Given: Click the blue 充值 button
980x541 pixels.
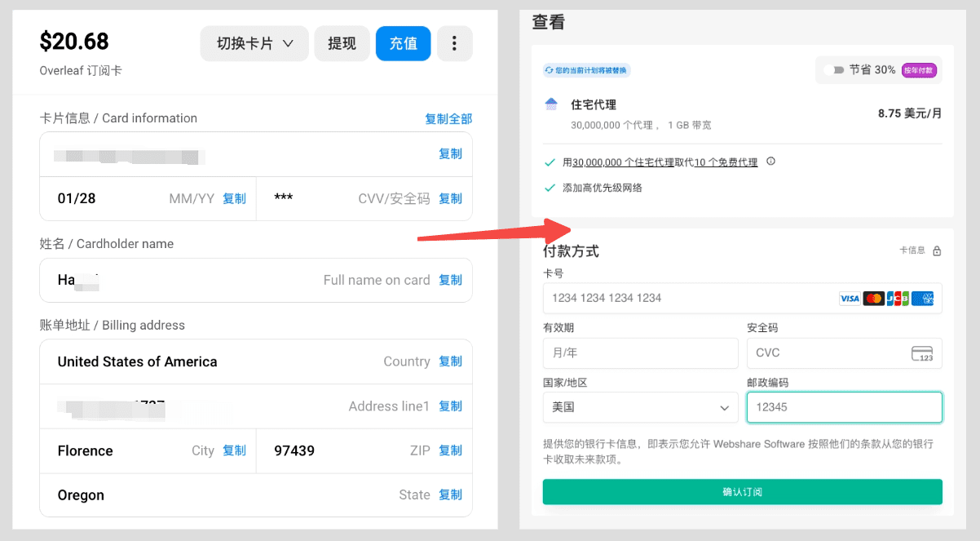Looking at the screenshot, I should pos(403,43).
